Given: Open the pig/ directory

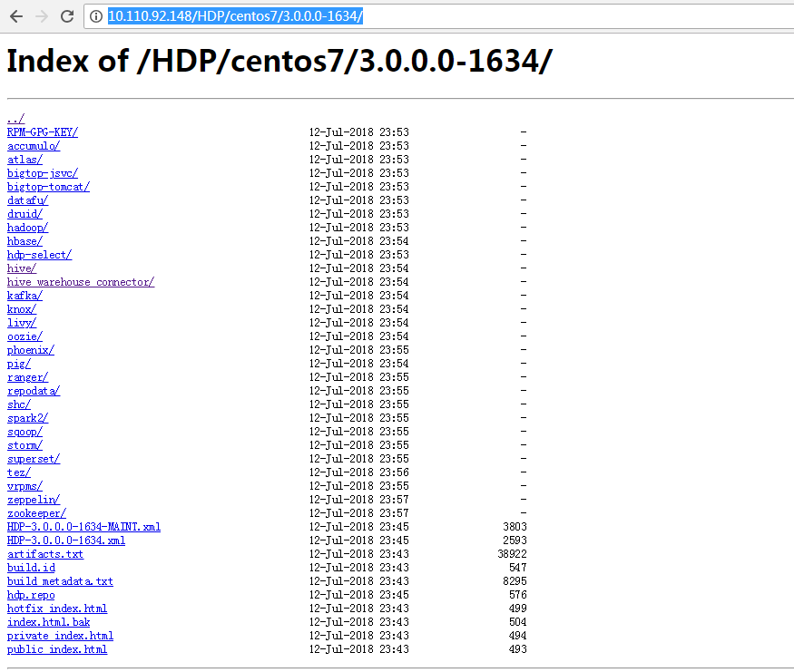Looking at the screenshot, I should click(x=19, y=364).
